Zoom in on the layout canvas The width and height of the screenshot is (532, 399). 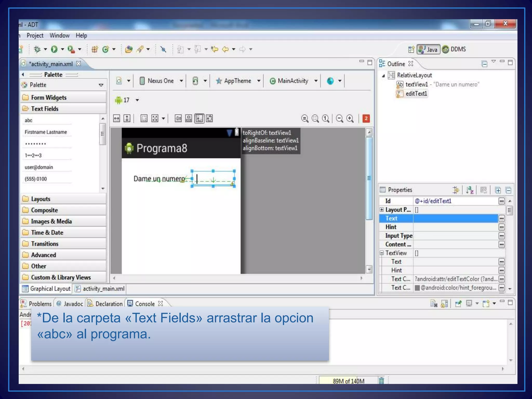point(350,118)
